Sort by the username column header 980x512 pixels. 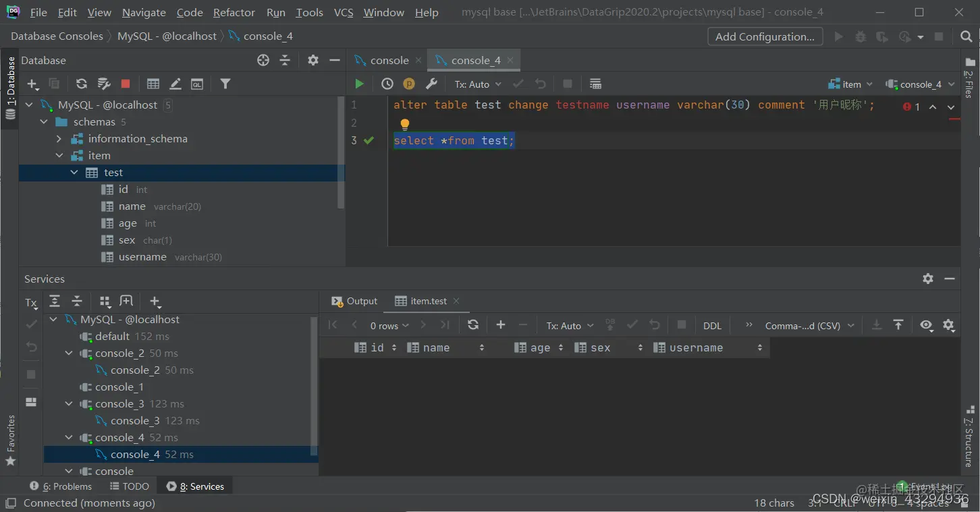click(709, 348)
